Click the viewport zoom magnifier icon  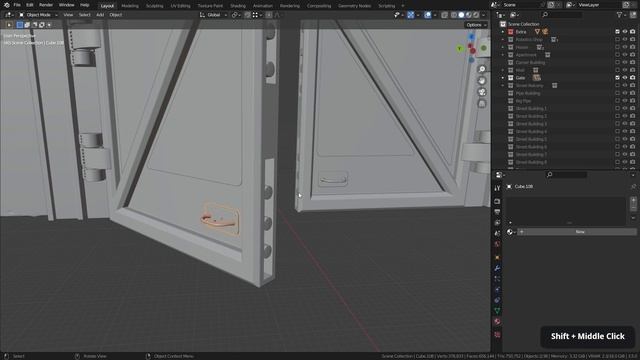click(x=482, y=69)
